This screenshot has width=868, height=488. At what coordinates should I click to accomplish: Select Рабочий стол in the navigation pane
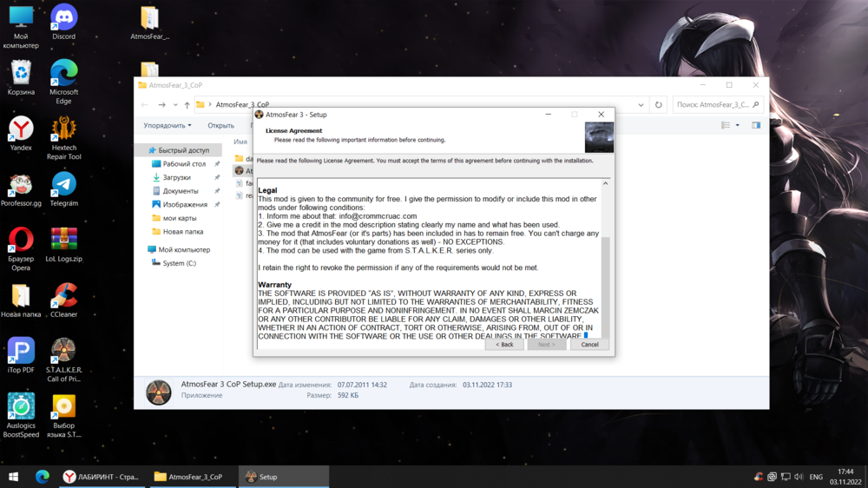(184, 164)
